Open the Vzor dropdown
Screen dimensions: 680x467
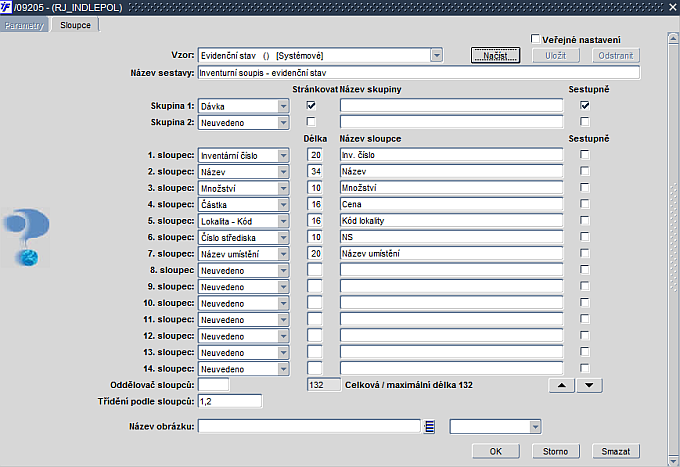[437, 56]
